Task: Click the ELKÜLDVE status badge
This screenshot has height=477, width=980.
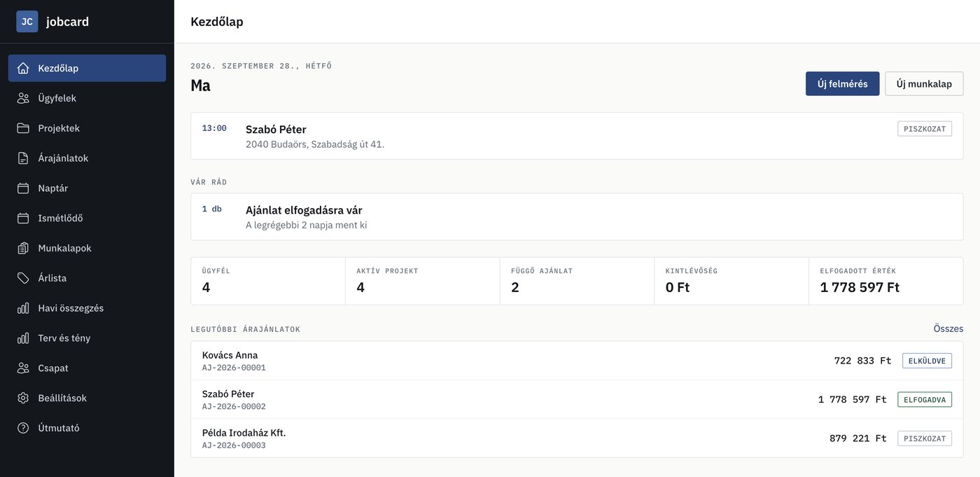Action: pyautogui.click(x=927, y=361)
